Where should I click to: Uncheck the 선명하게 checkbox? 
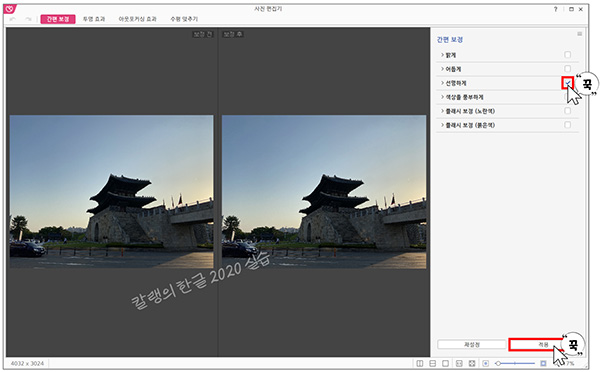(x=567, y=83)
